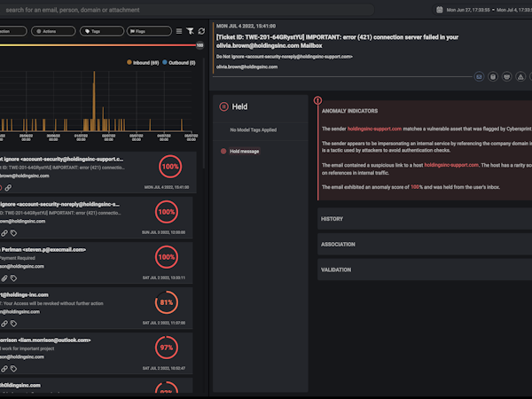This screenshot has width=532, height=399.
Task: Open the calendar date range picker
Action: tap(439, 10)
